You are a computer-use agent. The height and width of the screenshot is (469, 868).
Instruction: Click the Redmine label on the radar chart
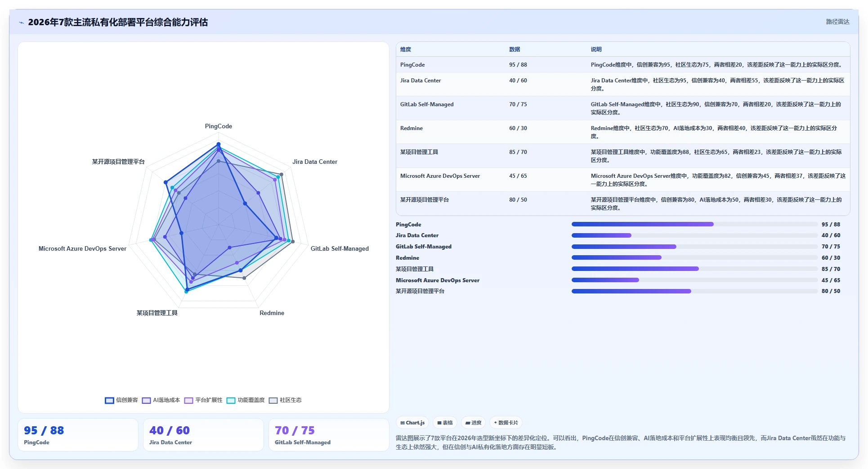[272, 313]
